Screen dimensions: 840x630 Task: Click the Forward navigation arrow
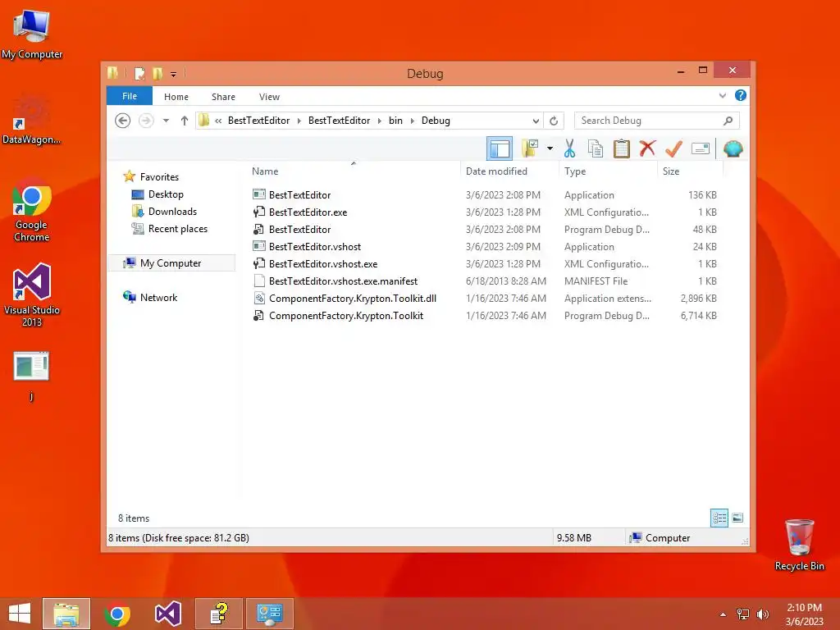[146, 121]
